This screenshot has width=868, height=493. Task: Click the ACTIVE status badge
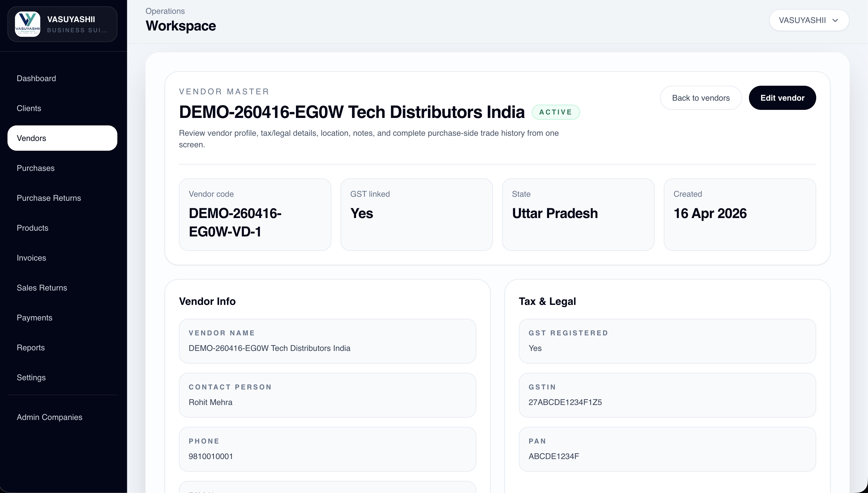click(x=556, y=112)
